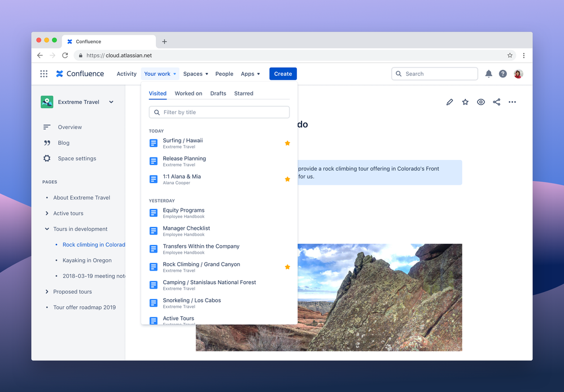The width and height of the screenshot is (564, 392).
Task: Toggle watching the page with eye icon
Action: [x=481, y=102]
